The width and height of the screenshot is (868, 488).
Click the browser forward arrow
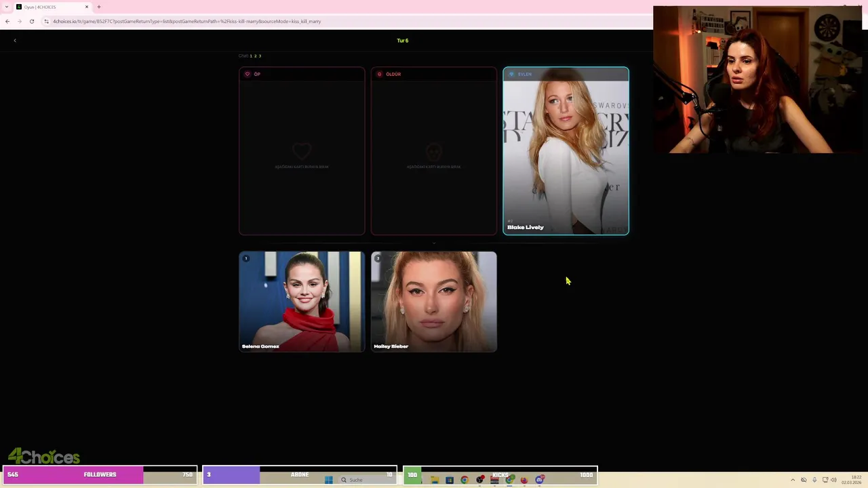click(19, 21)
